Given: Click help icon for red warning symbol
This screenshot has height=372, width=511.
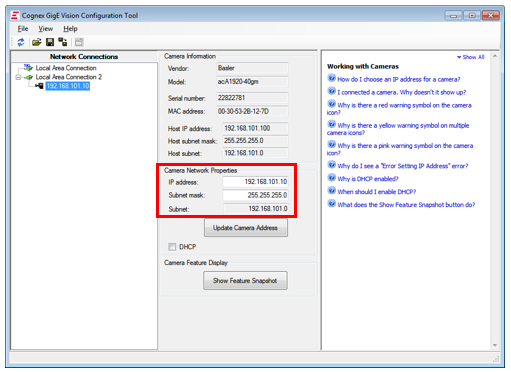Looking at the screenshot, I should click(x=331, y=104).
